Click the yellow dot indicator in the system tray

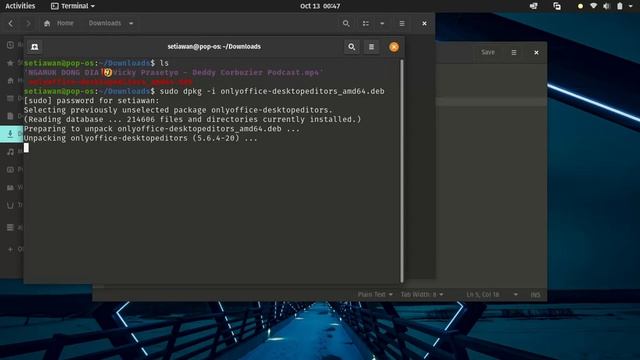point(580,6)
